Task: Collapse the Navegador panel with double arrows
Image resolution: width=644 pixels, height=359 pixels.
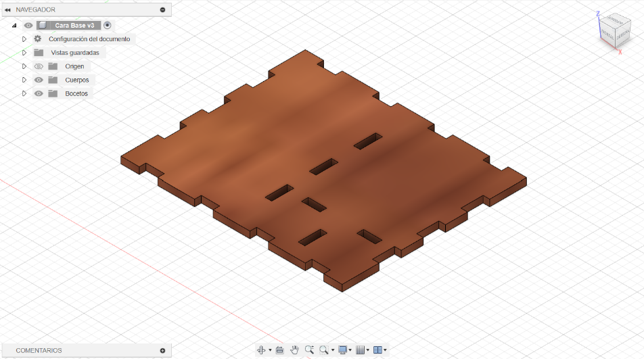Action: 7,9
